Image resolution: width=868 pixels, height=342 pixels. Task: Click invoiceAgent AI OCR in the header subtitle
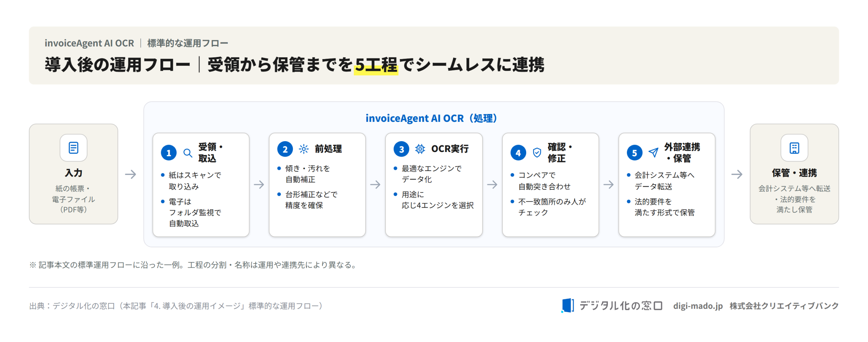point(89,43)
